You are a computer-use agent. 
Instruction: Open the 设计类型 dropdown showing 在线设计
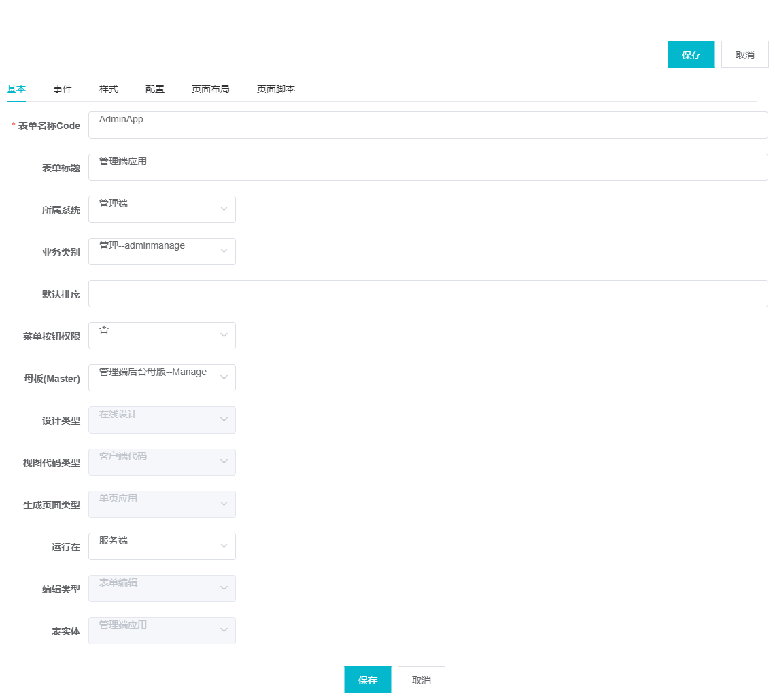(162, 420)
